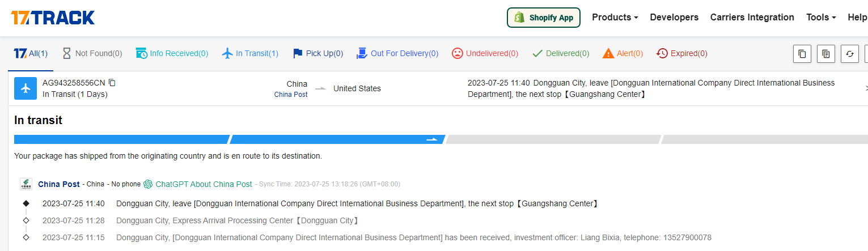Image resolution: width=868 pixels, height=251 pixels.
Task: Expand the Tools dropdown menu
Action: (x=821, y=18)
